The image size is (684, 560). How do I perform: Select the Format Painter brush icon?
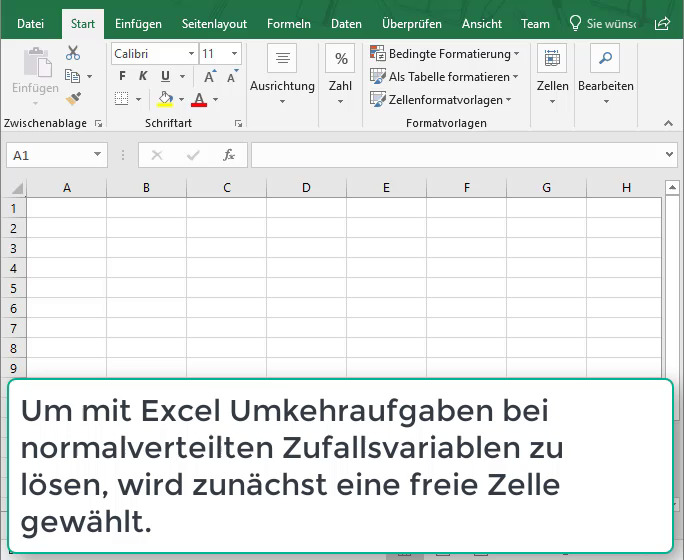(73, 99)
